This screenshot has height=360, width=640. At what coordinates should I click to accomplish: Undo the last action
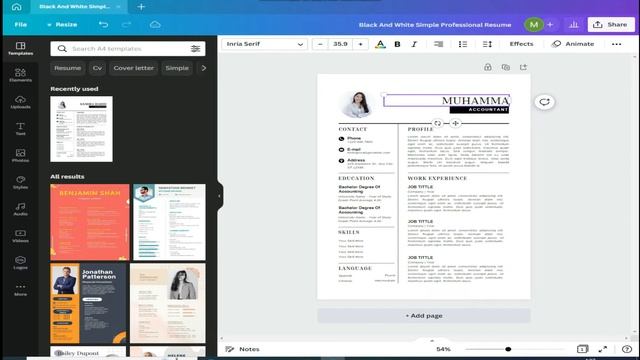point(103,24)
